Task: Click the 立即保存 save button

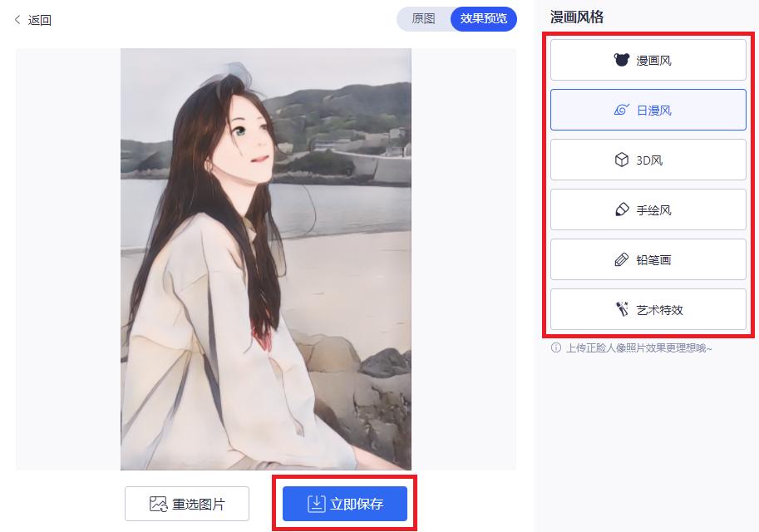Action: 343,502
